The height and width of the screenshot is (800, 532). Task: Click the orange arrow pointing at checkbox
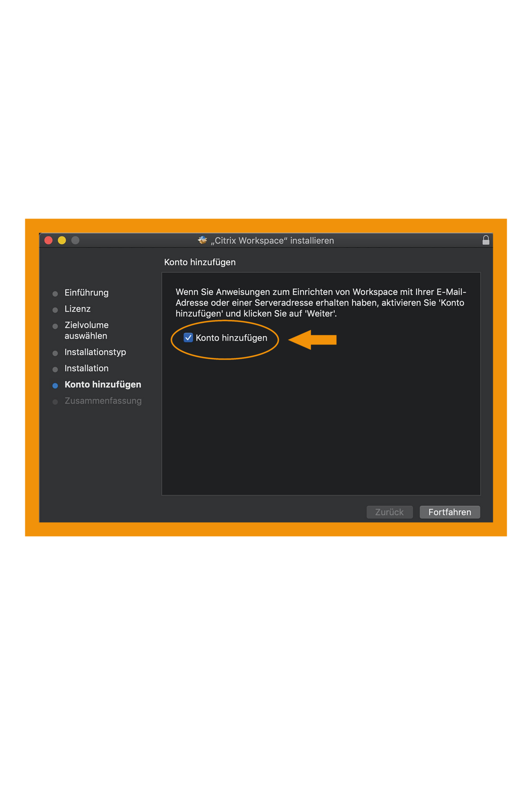click(x=313, y=340)
